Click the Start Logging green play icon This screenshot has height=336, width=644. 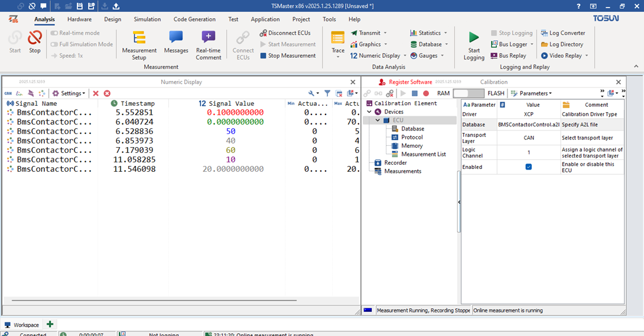(474, 37)
